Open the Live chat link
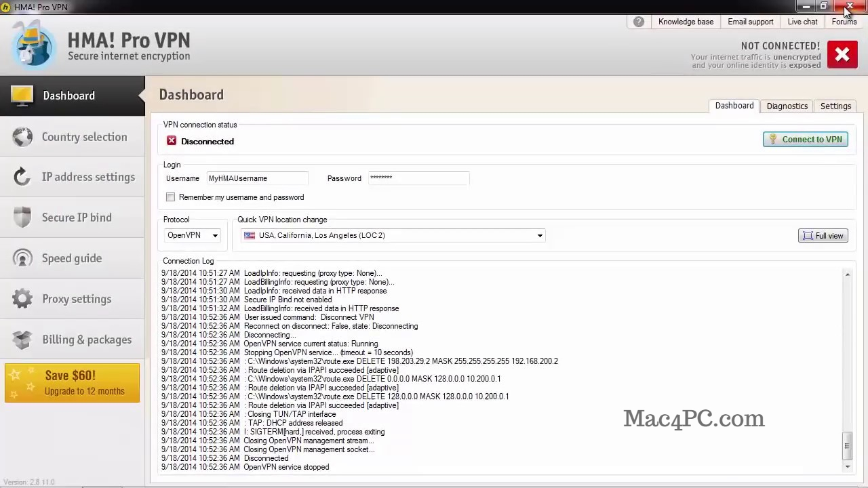868x488 pixels. click(x=802, y=22)
